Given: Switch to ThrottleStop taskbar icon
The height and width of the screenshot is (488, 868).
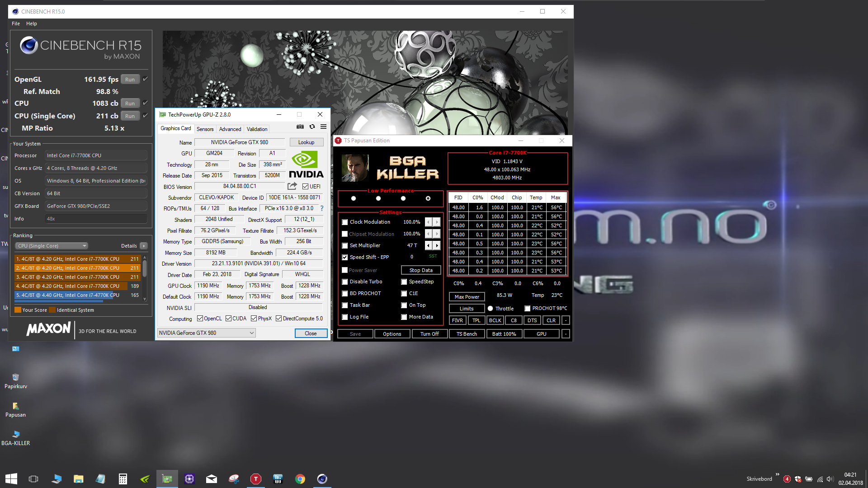Looking at the screenshot, I should pos(255,479).
